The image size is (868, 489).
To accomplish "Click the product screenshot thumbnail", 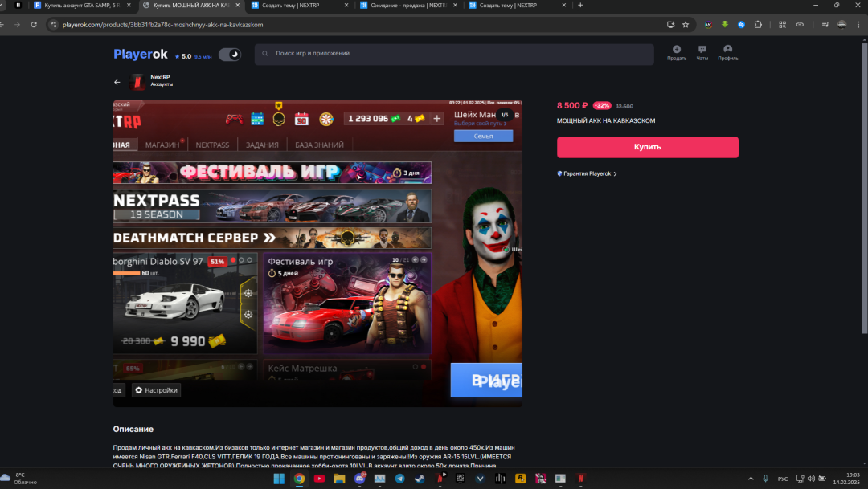I will 317,254.
